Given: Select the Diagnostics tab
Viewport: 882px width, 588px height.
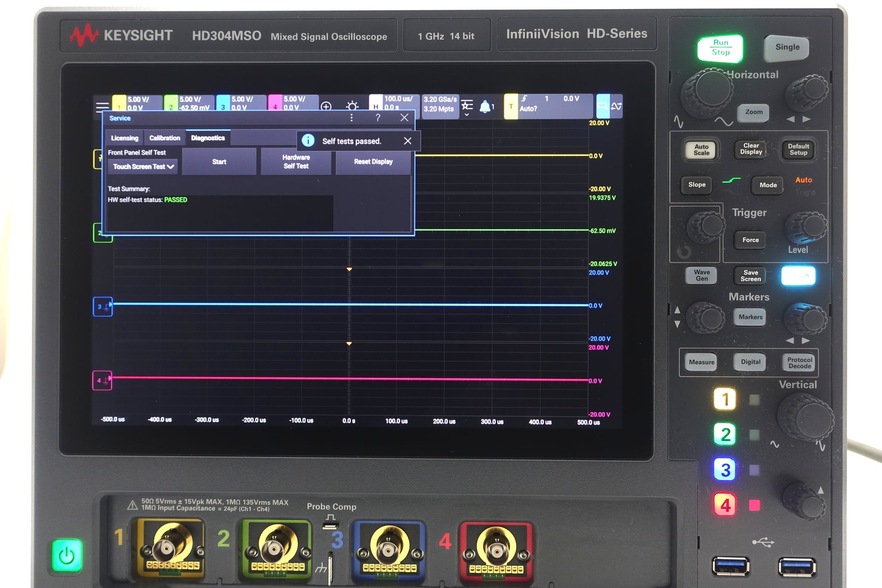Looking at the screenshot, I should click(208, 138).
